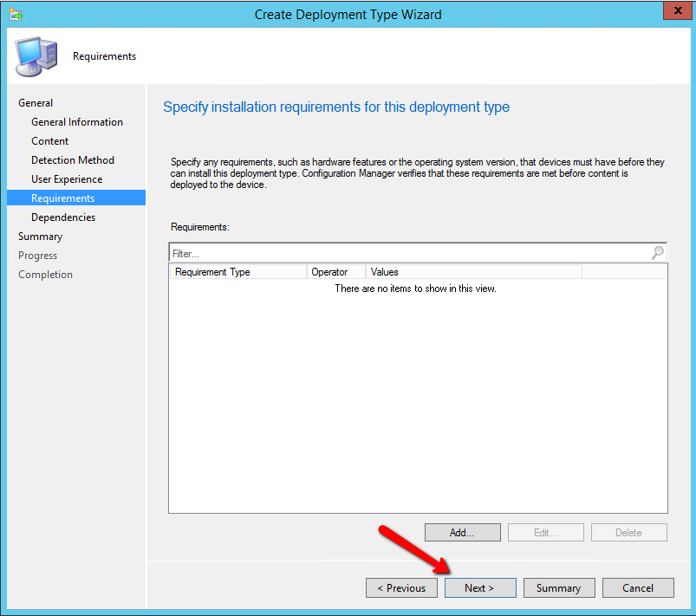Click the wizard icon in title bar
This screenshot has width=696, height=616.
click(x=16, y=14)
